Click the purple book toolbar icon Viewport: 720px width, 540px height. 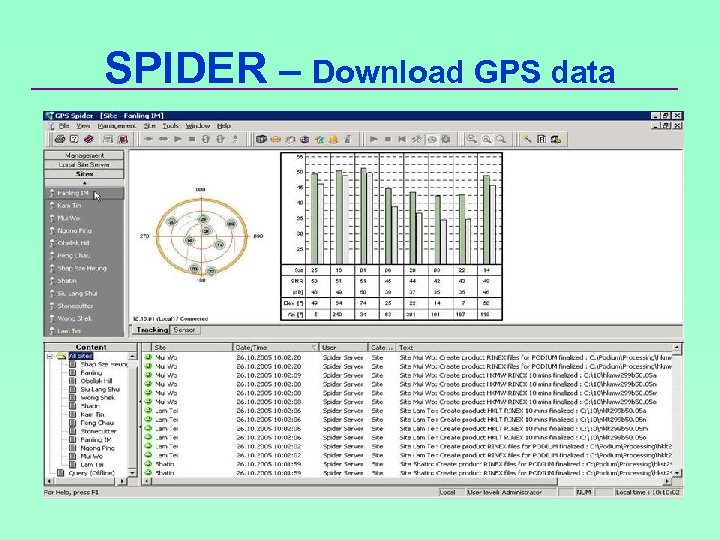pyautogui.click(x=89, y=139)
